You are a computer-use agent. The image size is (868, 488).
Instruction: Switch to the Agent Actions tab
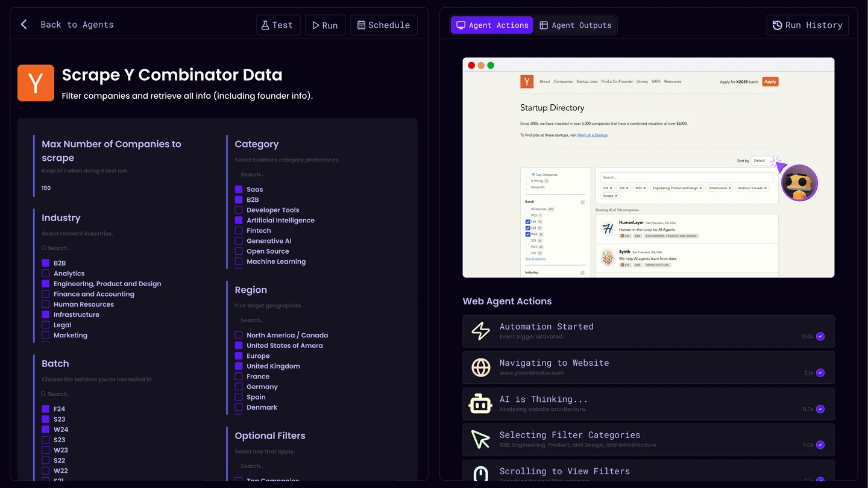492,25
